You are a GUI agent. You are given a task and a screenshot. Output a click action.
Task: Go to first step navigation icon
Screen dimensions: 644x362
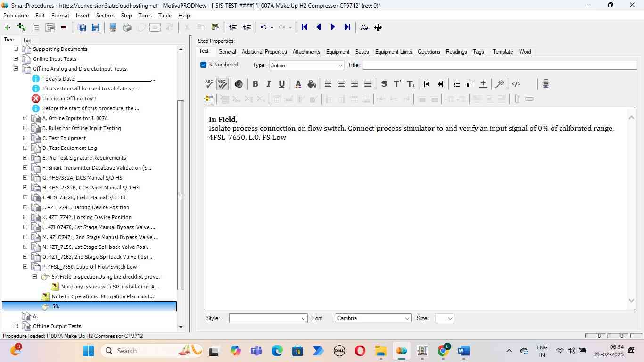305,27
